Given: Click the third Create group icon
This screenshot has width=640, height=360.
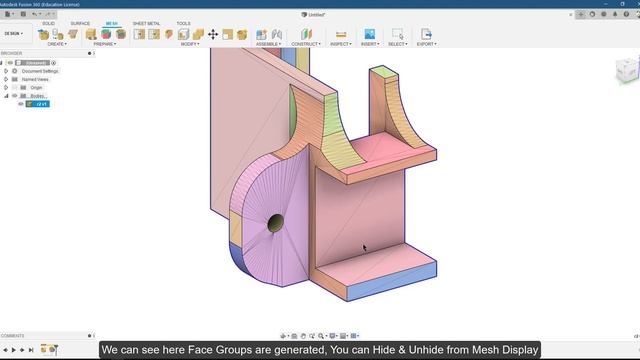Looking at the screenshot, I should click(73, 34).
